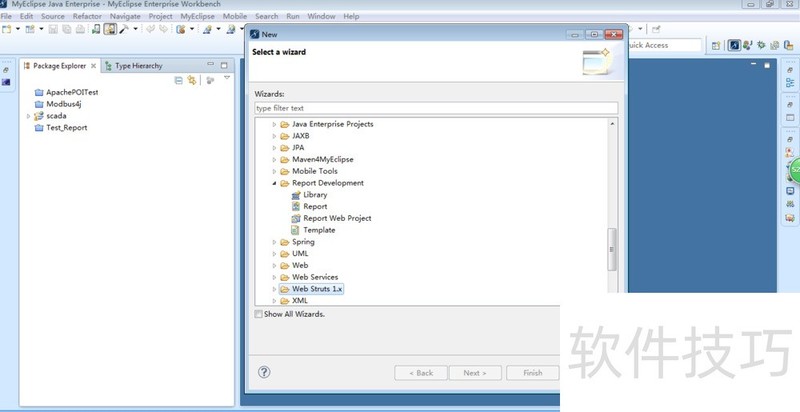Click the monitor-shaped icon in the right trim
800x412 pixels.
[x=790, y=191]
